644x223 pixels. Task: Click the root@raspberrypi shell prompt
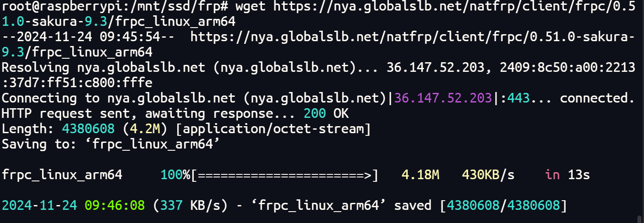[x=114, y=7]
